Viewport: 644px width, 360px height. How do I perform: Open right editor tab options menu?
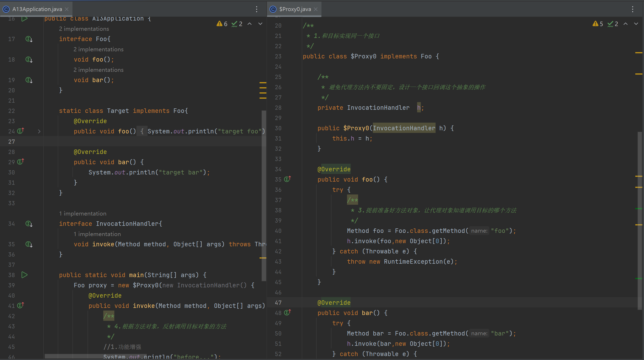click(633, 9)
